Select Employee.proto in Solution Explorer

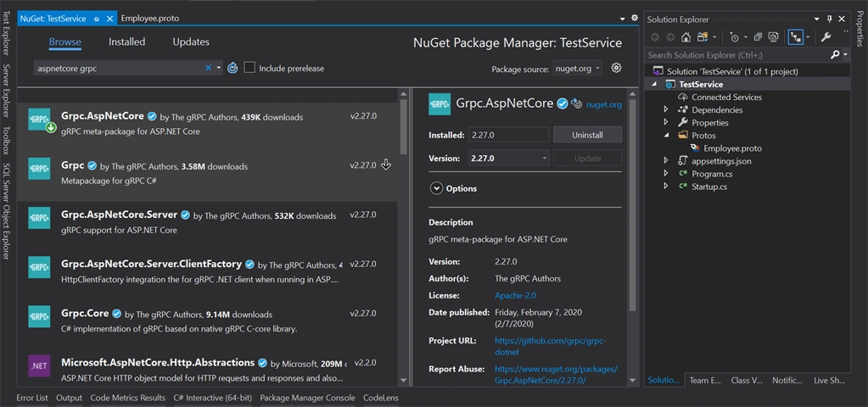click(x=732, y=148)
